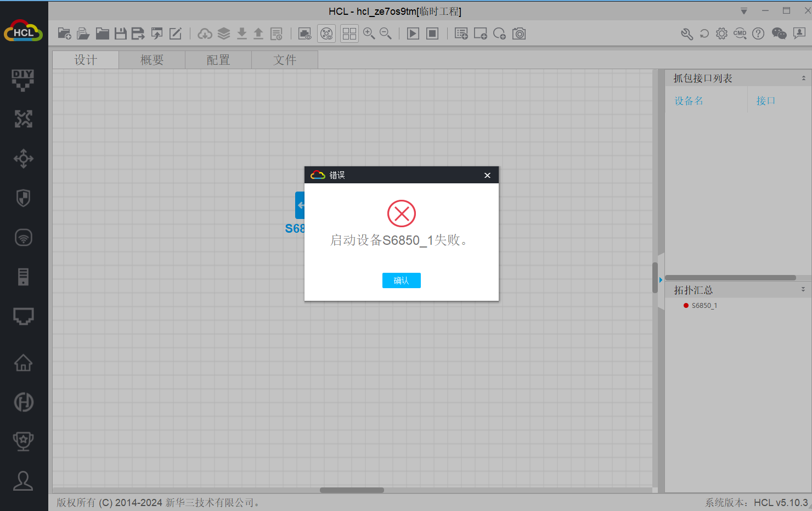Click the S6850 device on the canvas

300,206
